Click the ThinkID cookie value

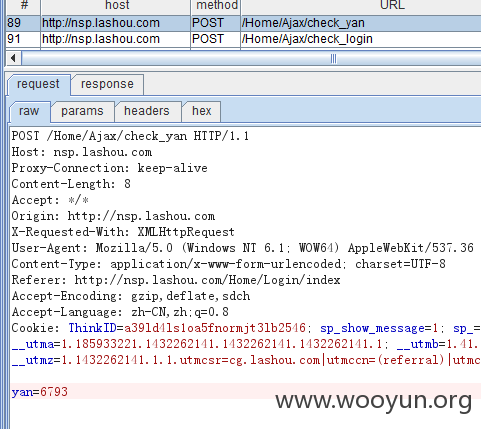pyautogui.click(x=215, y=328)
